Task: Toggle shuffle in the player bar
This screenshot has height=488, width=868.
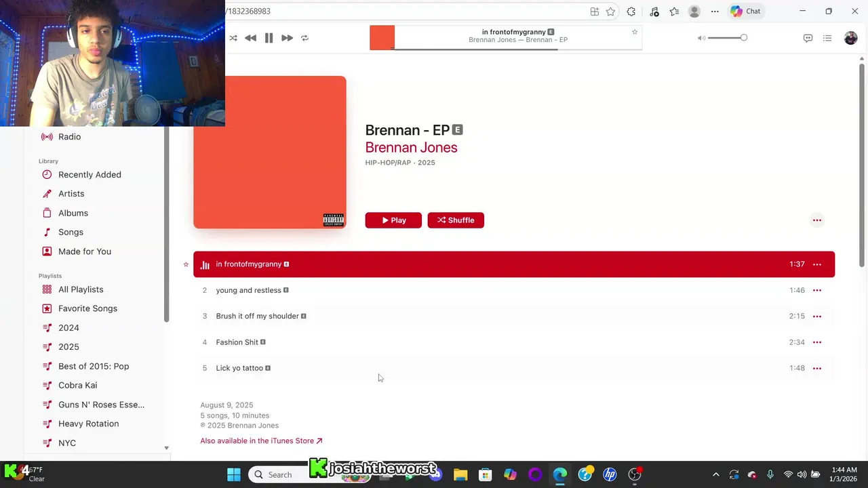Action: (233, 38)
